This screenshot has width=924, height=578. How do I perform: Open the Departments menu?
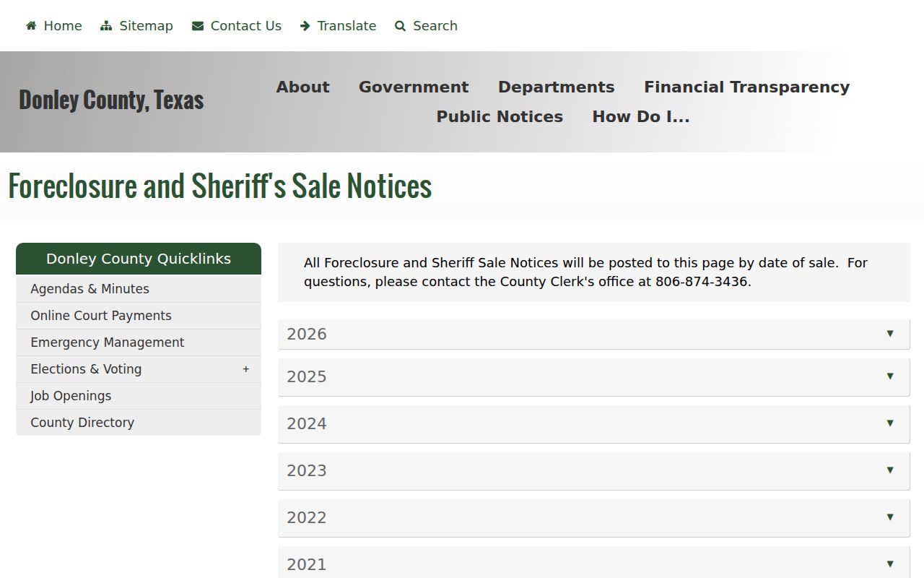tap(557, 87)
